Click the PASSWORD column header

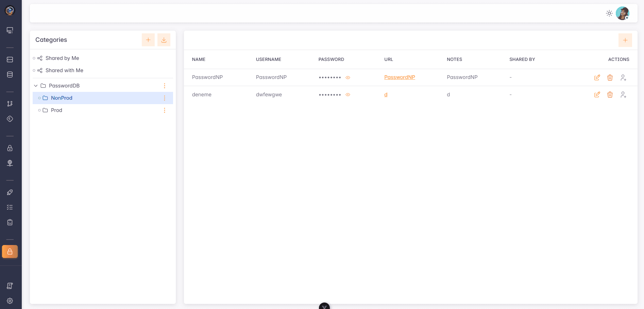[x=331, y=59]
